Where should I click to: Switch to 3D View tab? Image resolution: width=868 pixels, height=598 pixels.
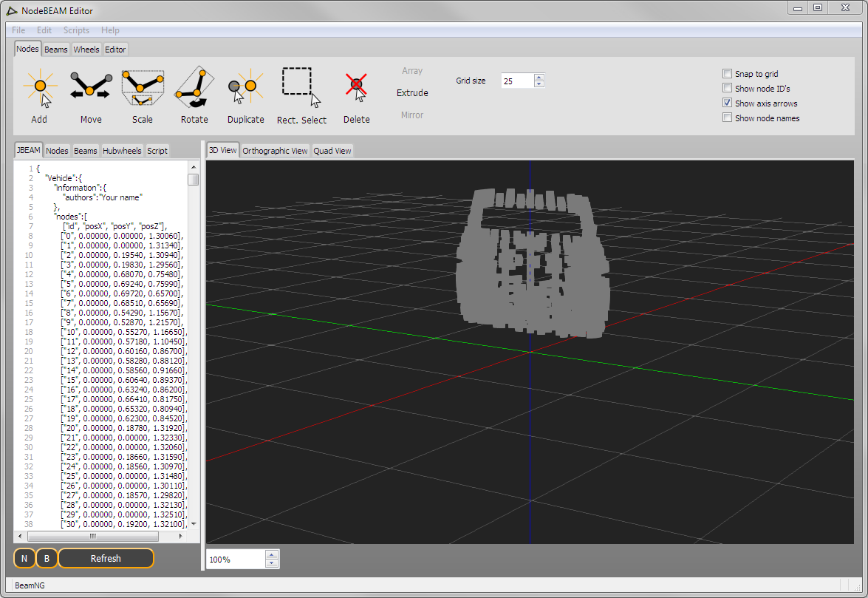[222, 150]
